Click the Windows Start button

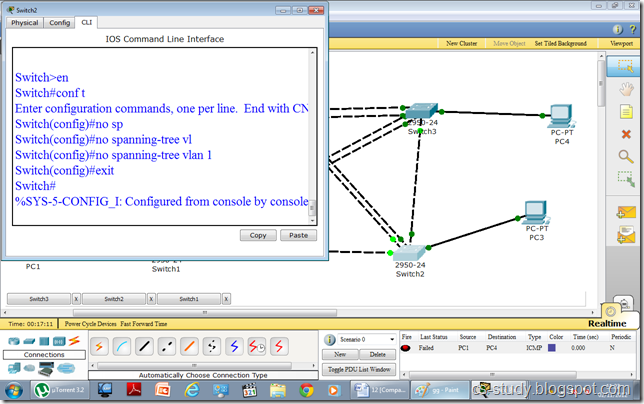16,390
